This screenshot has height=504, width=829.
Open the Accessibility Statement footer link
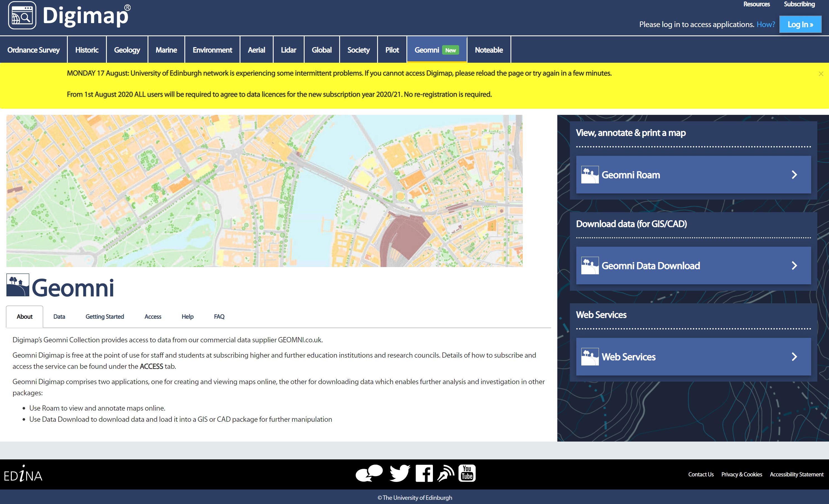click(x=797, y=474)
